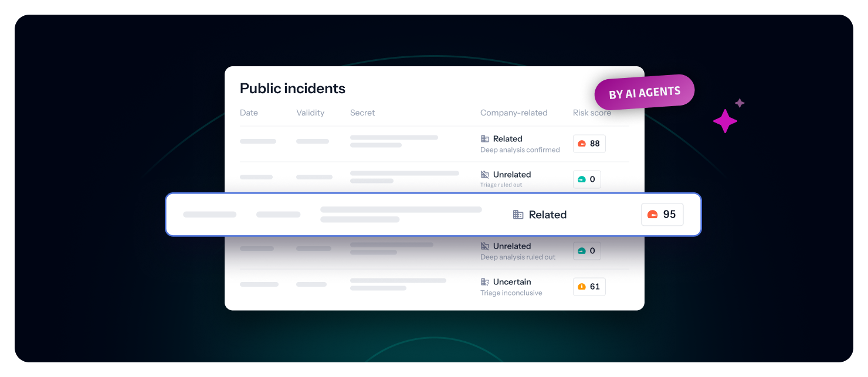Viewport: 868px width, 377px height.
Task: Click the red gauge icon beside score 88
Action: coord(582,144)
